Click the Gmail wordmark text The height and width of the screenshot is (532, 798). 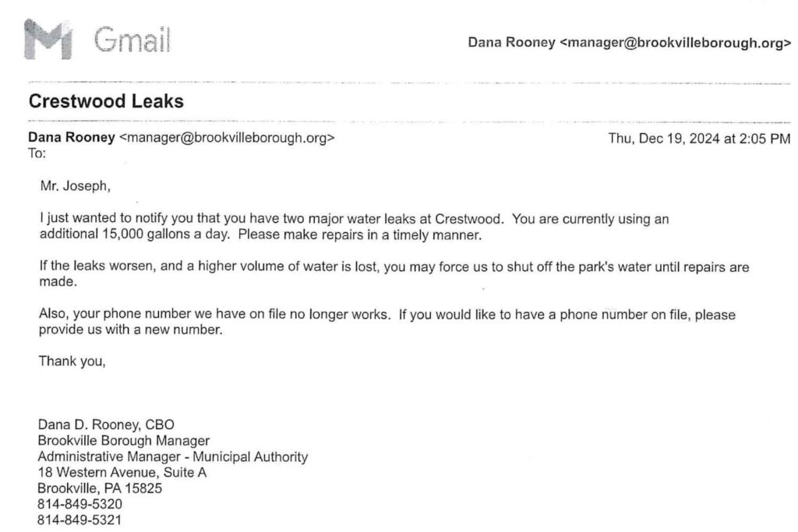(x=133, y=41)
